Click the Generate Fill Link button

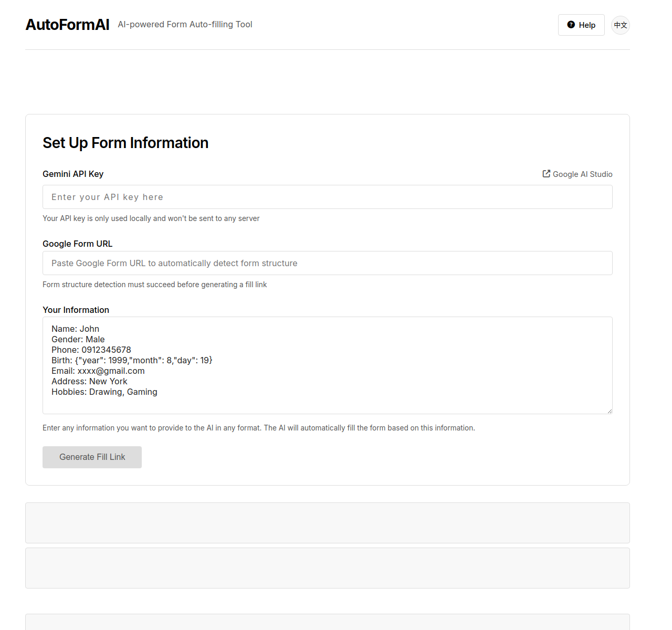click(x=92, y=457)
